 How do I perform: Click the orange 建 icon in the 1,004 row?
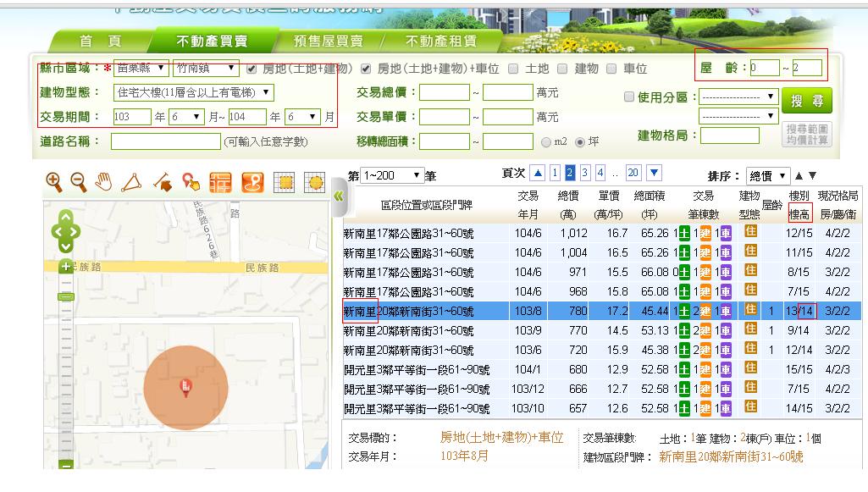coord(705,253)
